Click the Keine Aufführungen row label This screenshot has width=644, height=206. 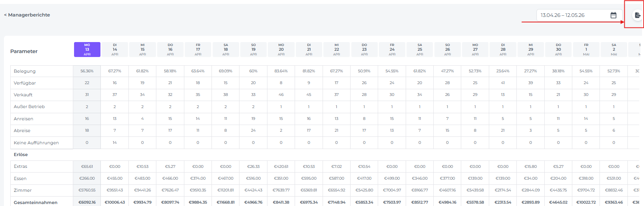[36, 143]
